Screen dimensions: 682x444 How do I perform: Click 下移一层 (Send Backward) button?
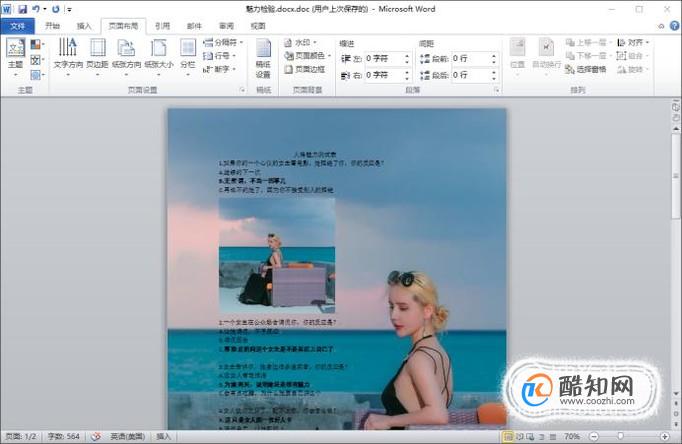click(588, 56)
